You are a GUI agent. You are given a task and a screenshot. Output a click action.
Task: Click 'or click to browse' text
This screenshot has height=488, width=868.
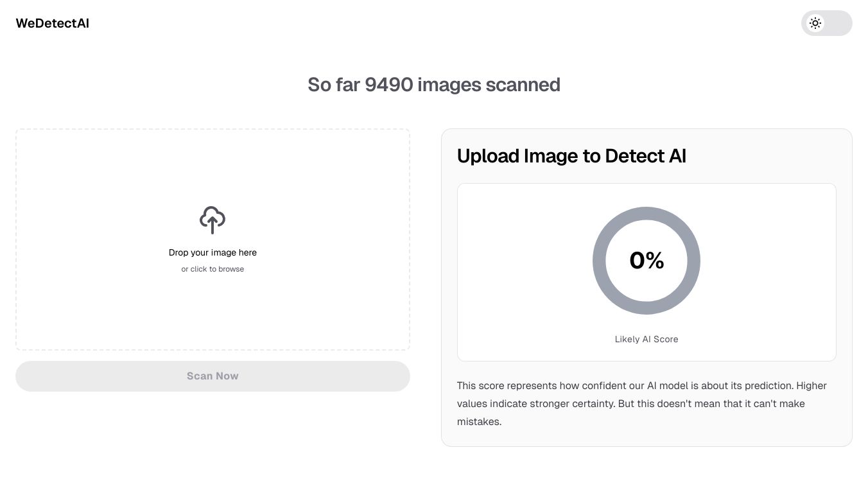click(213, 269)
